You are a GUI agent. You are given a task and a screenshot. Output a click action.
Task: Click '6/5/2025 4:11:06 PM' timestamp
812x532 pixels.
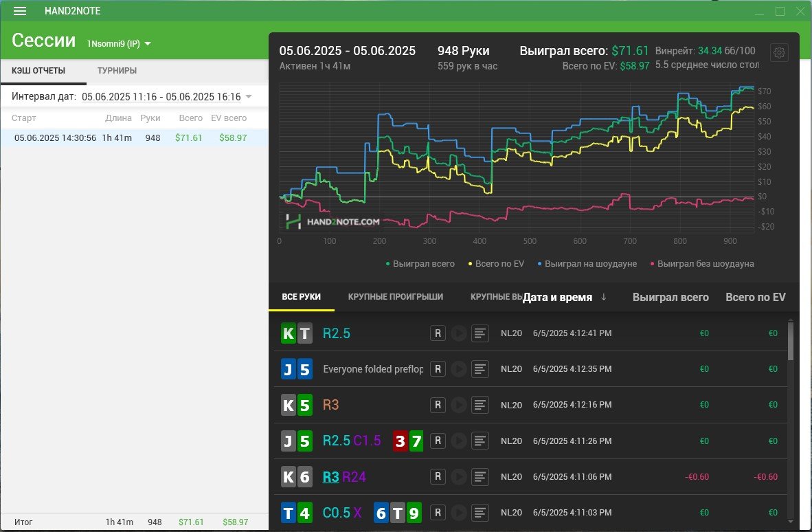tap(572, 476)
